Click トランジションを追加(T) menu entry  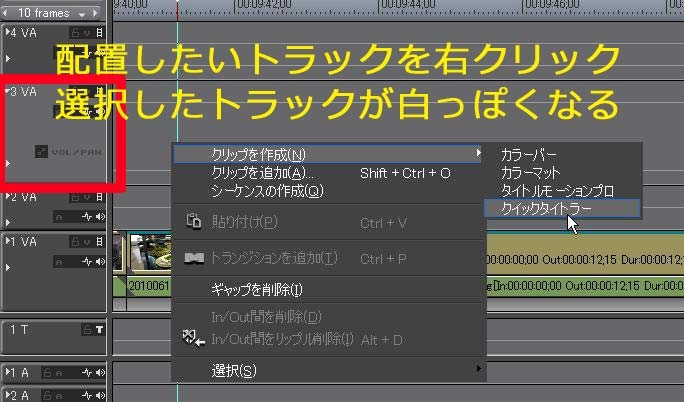(x=328, y=258)
